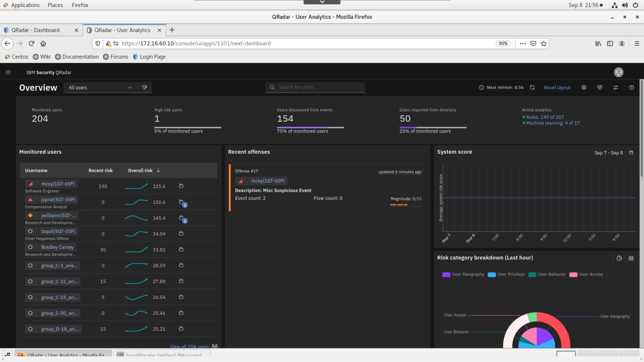Open the layout sliders settings icon
This screenshot has width=644, height=362.
pos(615,87)
